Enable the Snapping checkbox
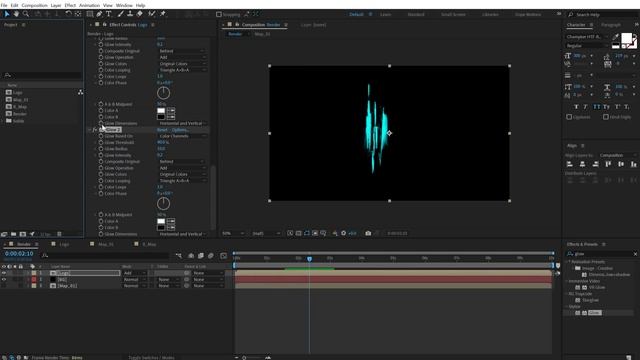This screenshot has height=360, width=640. [x=219, y=14]
